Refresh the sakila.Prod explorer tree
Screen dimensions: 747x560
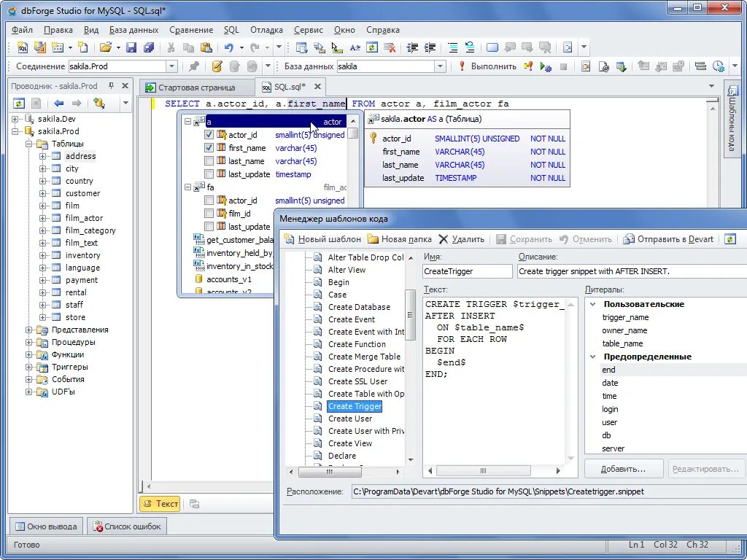[18, 103]
